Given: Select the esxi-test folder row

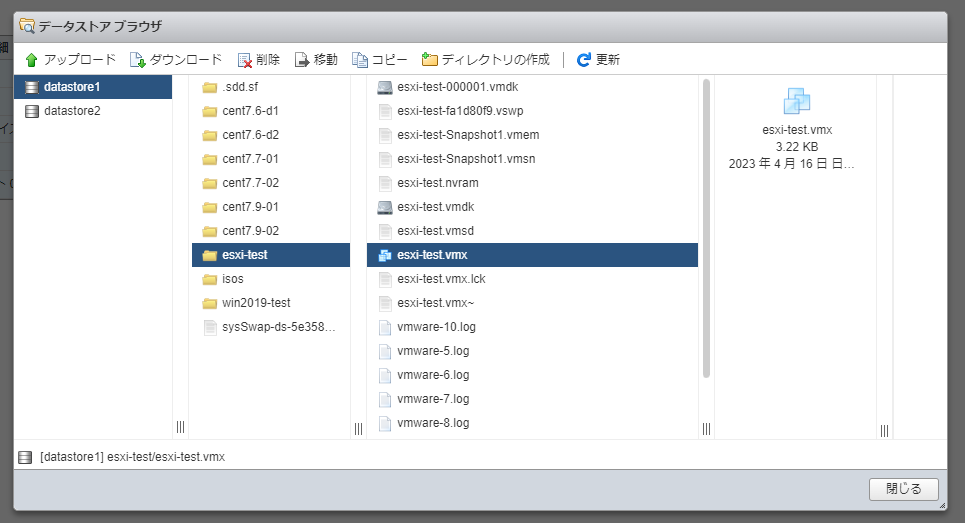Looking at the screenshot, I should click(x=271, y=255).
